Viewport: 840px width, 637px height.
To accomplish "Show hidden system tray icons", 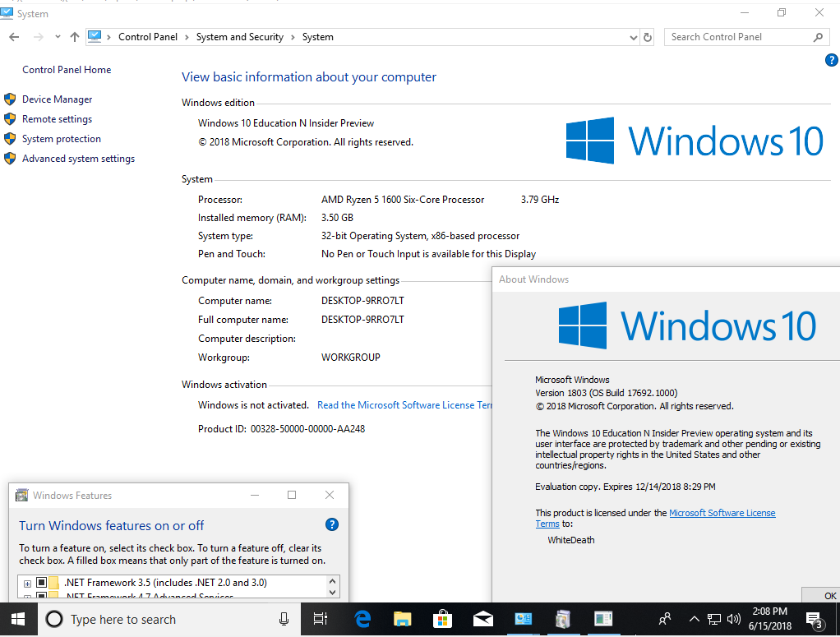I will coord(694,619).
